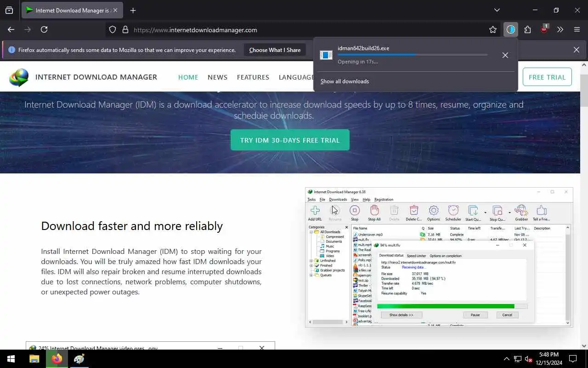This screenshot has height=368, width=588.
Task: Cancel the idman642build26.exe download
Action: coord(505,55)
